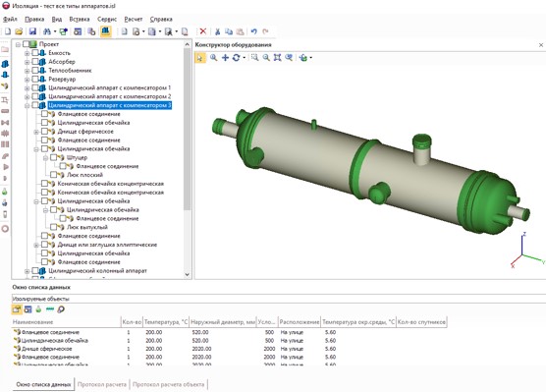Click the binoculars search icon
This screenshot has width=546, height=392.
click(47, 31)
